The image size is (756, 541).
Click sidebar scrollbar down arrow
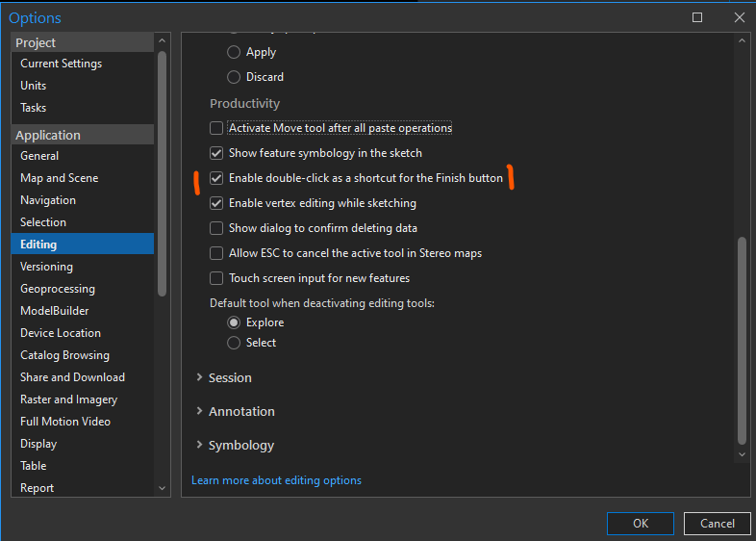click(x=162, y=488)
